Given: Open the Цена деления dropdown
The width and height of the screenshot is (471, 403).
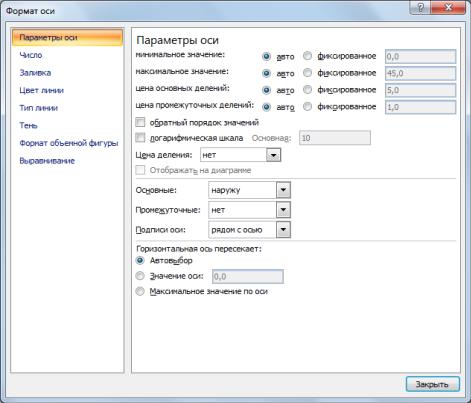Looking at the screenshot, I should [273, 155].
